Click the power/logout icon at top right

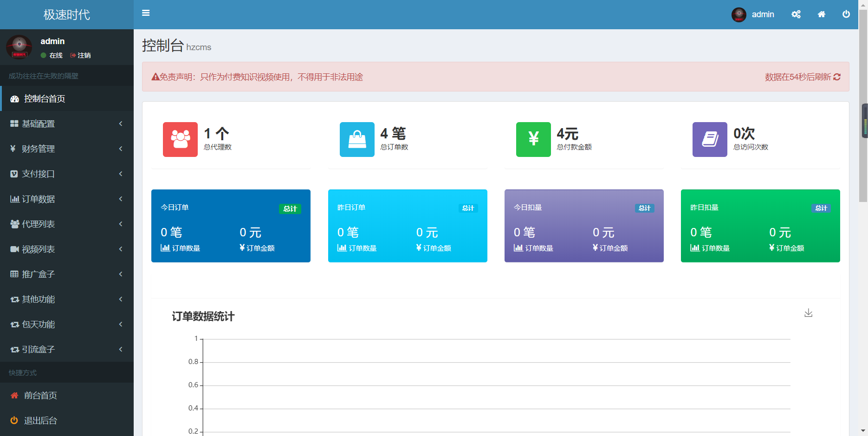(846, 14)
